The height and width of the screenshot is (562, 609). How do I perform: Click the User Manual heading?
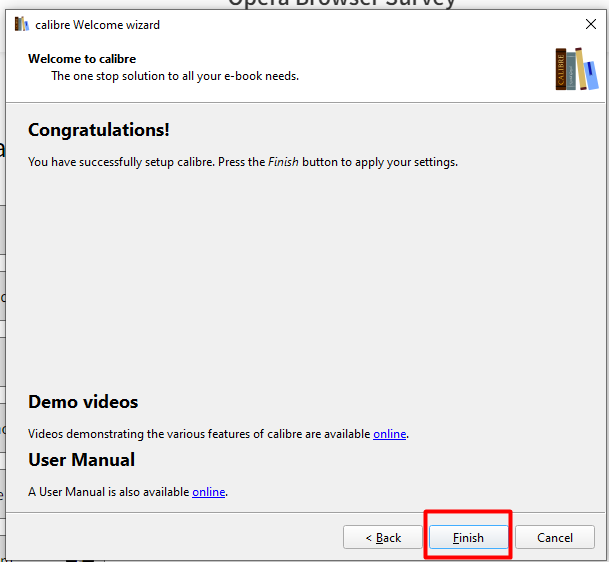pos(82,460)
